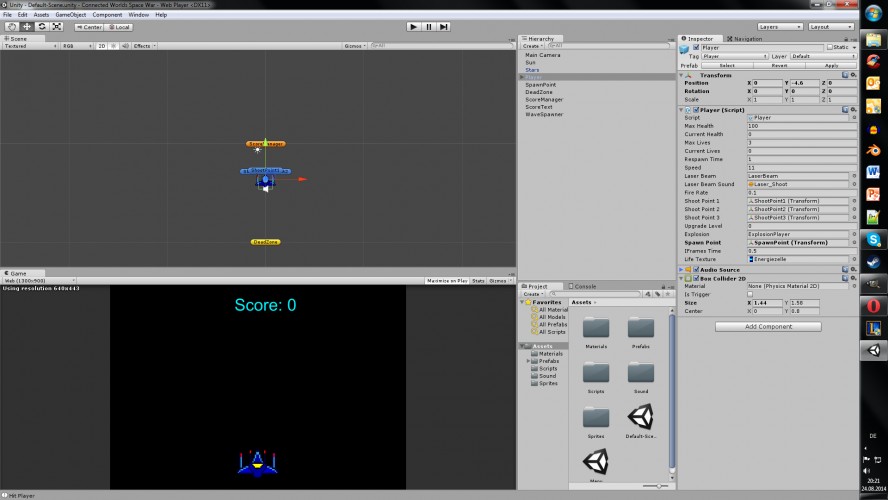Open the Hierarchy Create dropdown
888x500 pixels.
pyautogui.click(x=532, y=46)
